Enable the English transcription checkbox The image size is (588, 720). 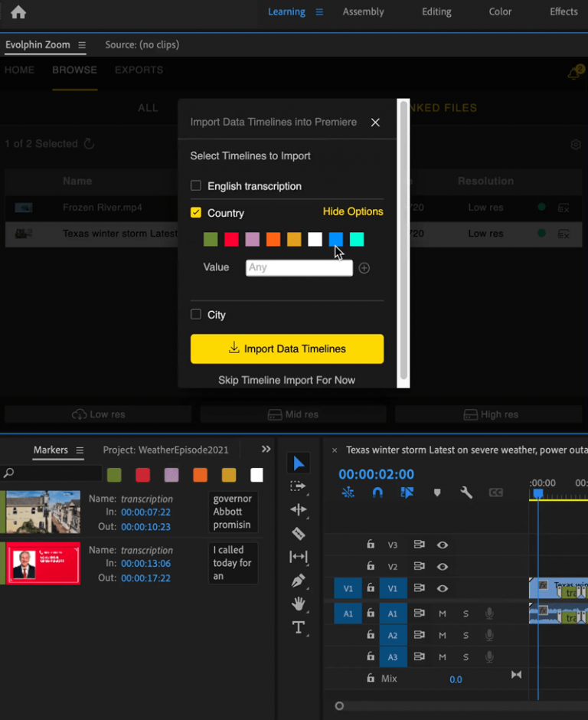pyautogui.click(x=196, y=186)
